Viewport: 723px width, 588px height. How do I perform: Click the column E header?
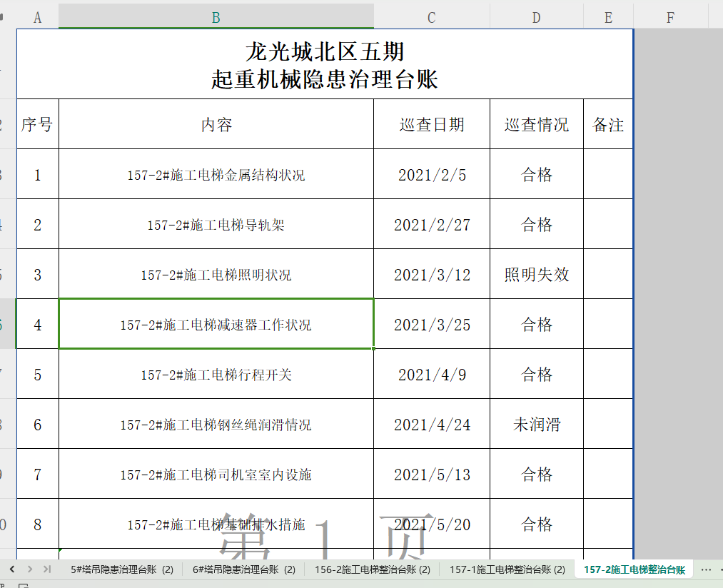click(608, 18)
